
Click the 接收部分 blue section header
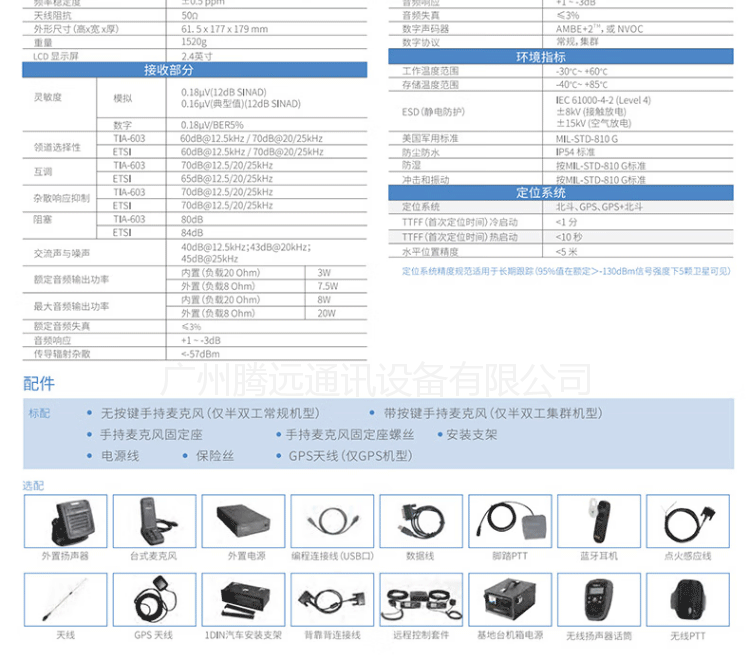pyautogui.click(x=194, y=70)
